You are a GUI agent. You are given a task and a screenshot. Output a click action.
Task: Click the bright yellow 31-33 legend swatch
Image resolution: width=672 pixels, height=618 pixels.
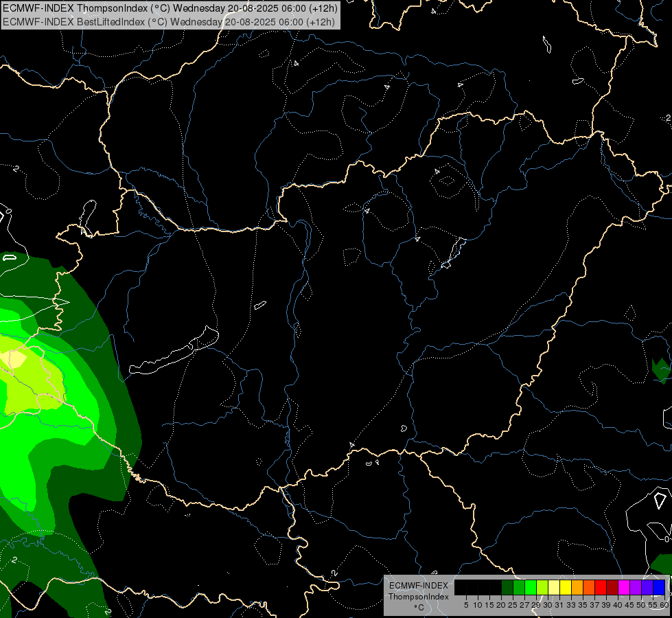(566, 587)
